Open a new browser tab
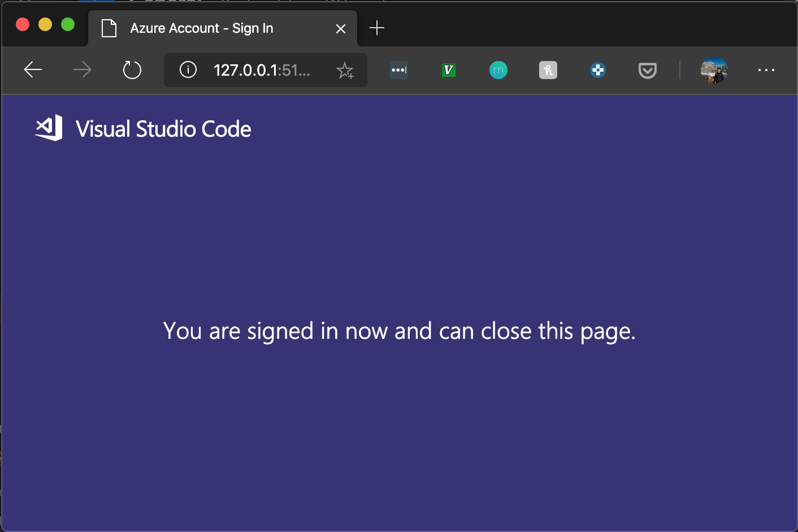Screen dimensions: 798x532 pos(377,28)
